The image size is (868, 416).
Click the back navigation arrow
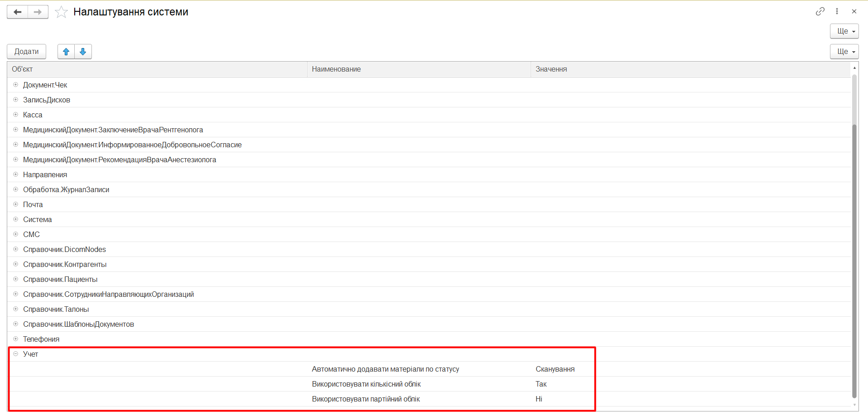point(18,12)
